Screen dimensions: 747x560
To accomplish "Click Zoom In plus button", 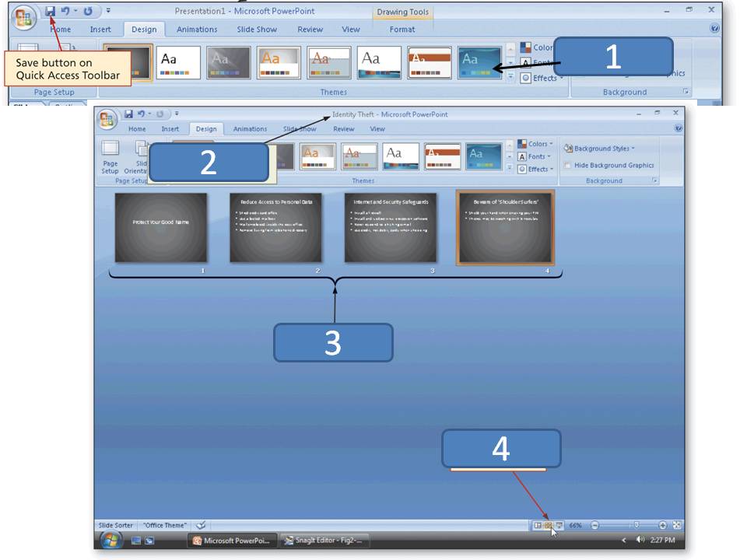I will pyautogui.click(x=663, y=525).
